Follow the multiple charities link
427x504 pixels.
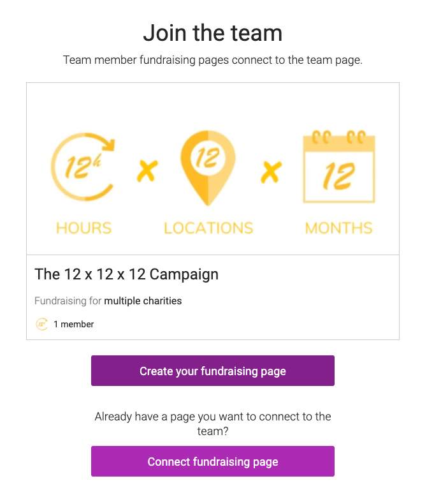[143, 301]
